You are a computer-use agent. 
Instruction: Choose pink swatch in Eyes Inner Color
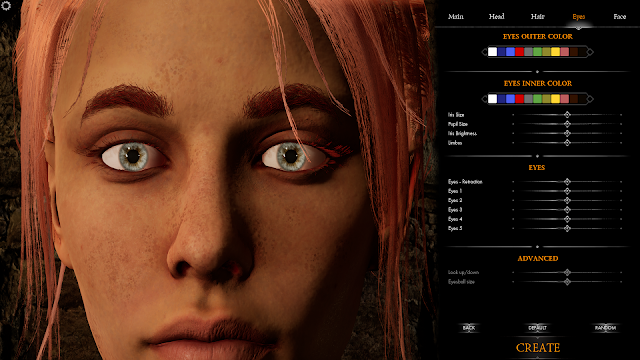click(564, 99)
